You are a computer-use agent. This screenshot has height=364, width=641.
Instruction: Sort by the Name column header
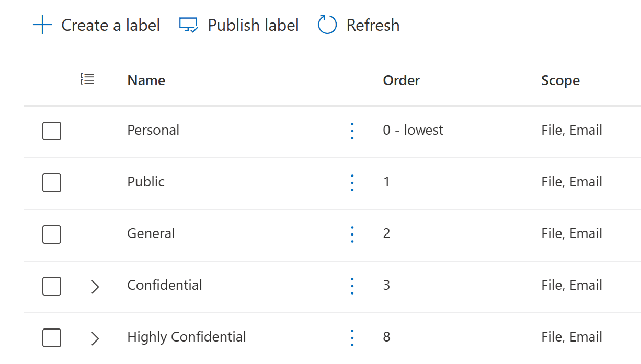coord(146,80)
